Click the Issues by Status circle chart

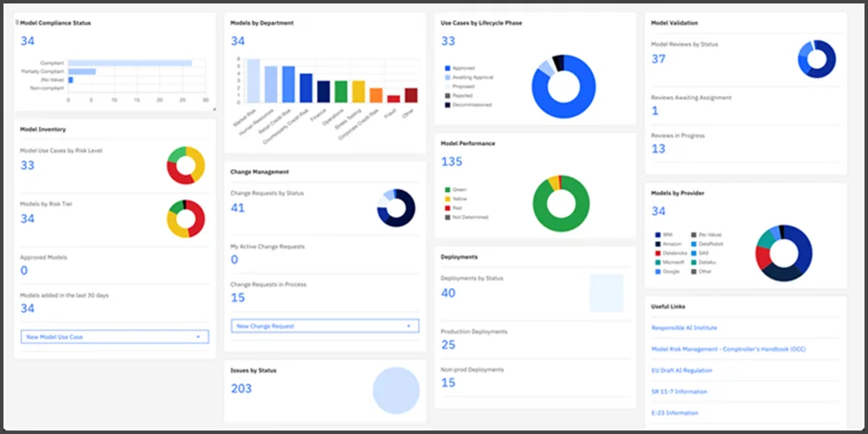396,391
